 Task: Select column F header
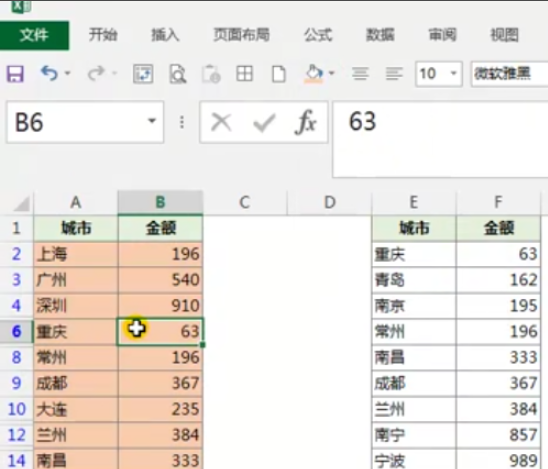[498, 202]
